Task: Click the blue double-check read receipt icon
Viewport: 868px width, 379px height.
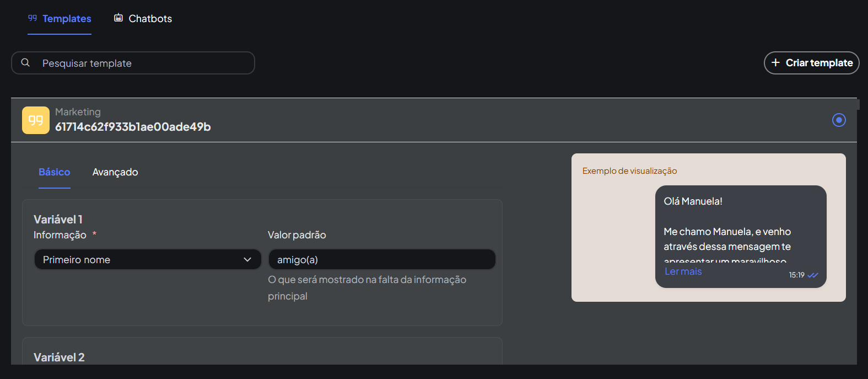Action: point(813,275)
